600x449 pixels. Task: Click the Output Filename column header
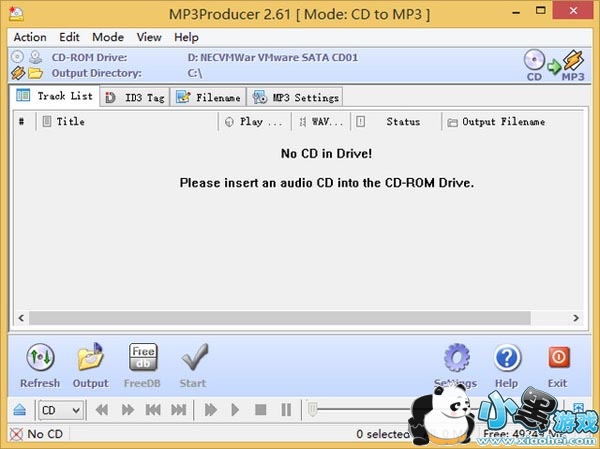[x=513, y=122]
